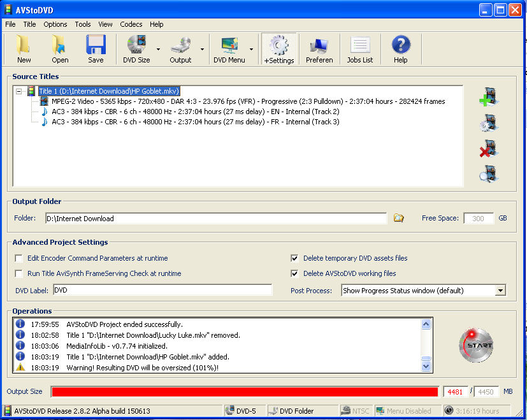
Task: Click the Help question mark icon
Action: pyautogui.click(x=401, y=49)
